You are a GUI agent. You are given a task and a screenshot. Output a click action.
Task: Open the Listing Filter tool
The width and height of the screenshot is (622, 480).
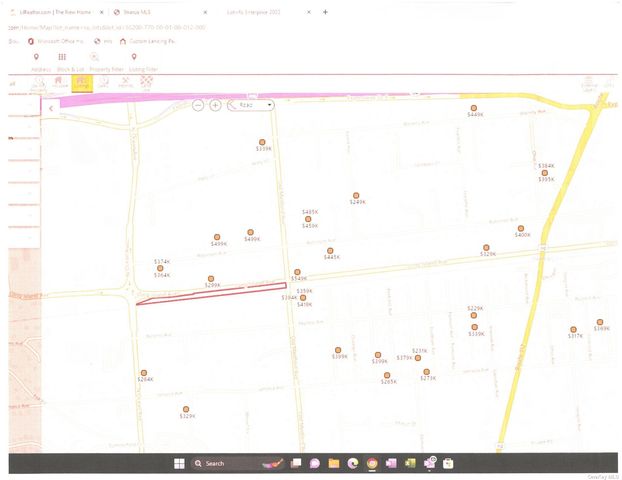pos(133,58)
